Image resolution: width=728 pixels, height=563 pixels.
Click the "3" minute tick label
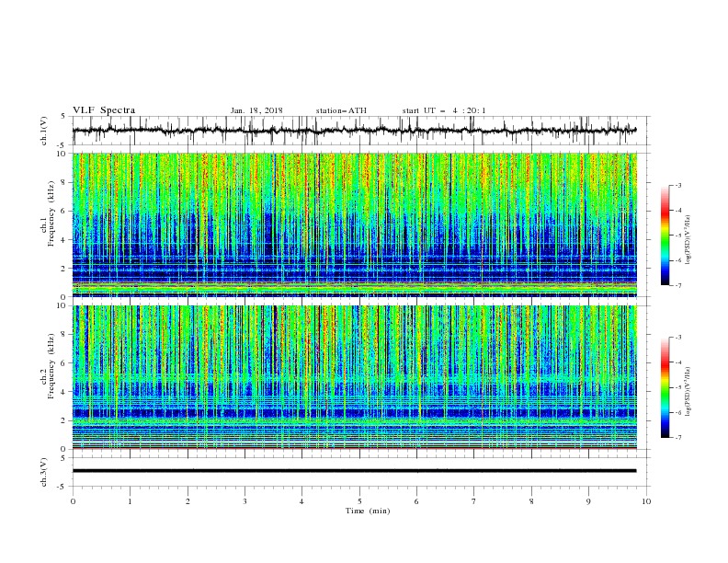click(245, 501)
